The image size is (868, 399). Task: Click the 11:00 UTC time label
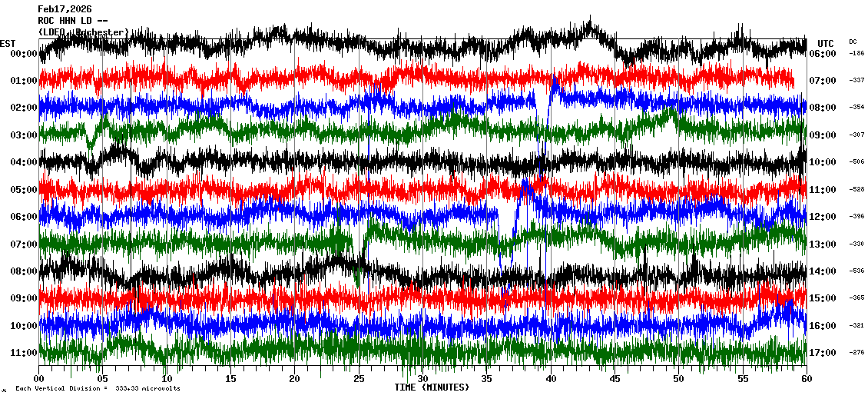tap(823, 190)
